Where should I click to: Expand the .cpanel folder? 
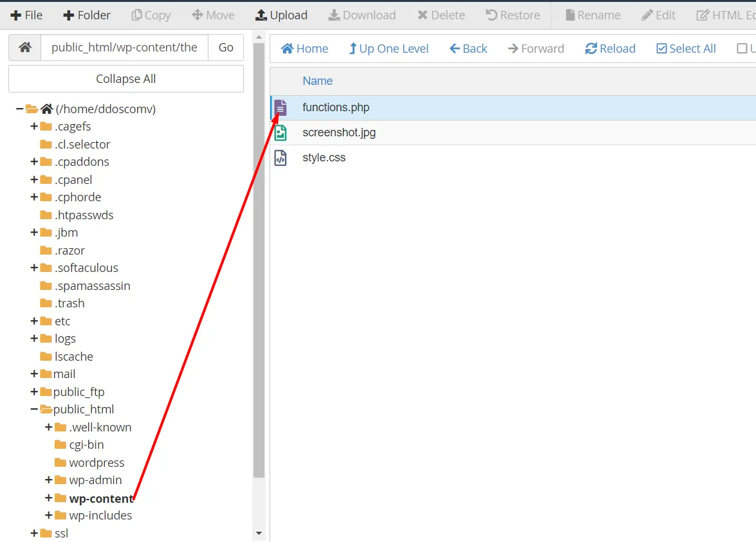[33, 180]
